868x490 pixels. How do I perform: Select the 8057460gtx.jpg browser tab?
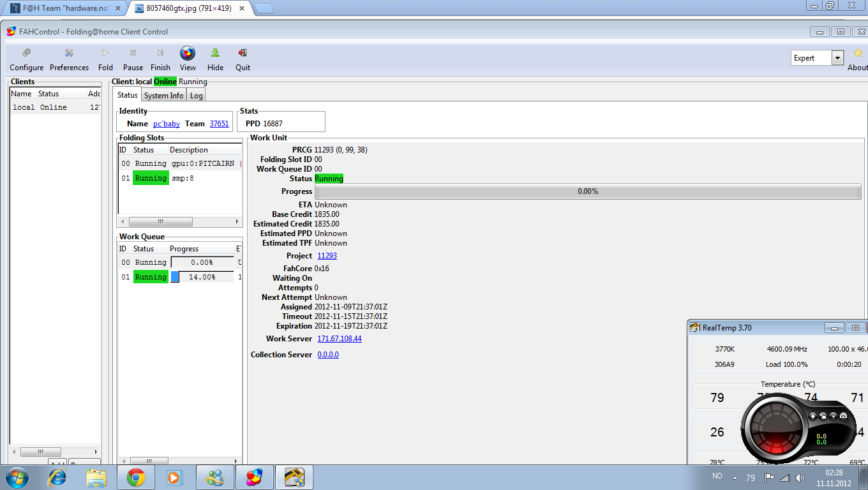coord(190,8)
